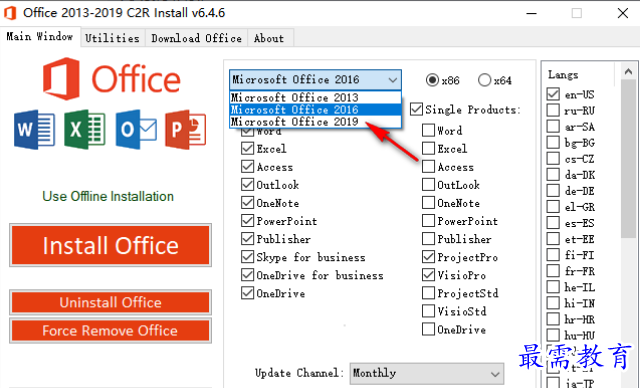Check the es-ES language
The height and width of the screenshot is (388, 640).
(x=553, y=223)
